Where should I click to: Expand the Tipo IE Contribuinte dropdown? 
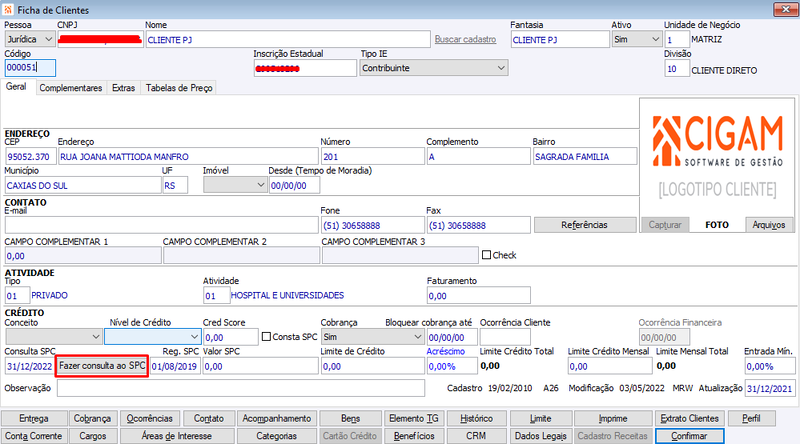(434, 68)
